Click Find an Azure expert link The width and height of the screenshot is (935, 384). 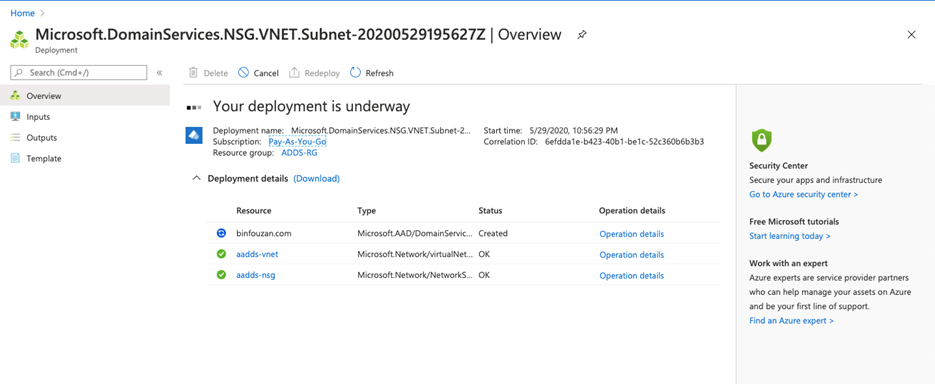pos(791,321)
